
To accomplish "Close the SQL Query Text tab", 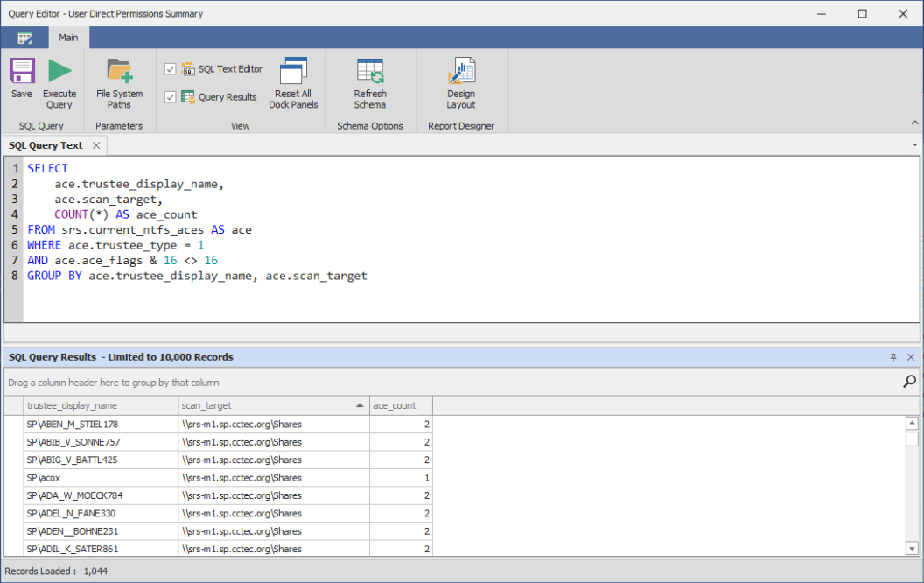I will tap(96, 145).
